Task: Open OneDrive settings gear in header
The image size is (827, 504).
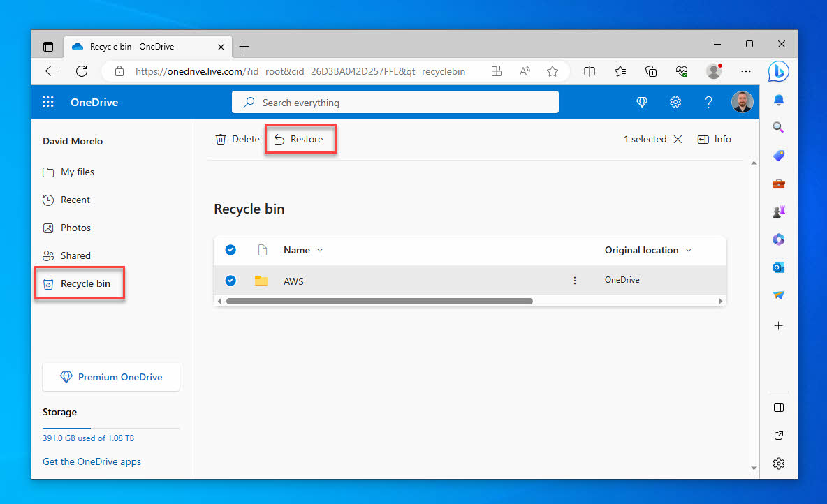Action: (675, 103)
